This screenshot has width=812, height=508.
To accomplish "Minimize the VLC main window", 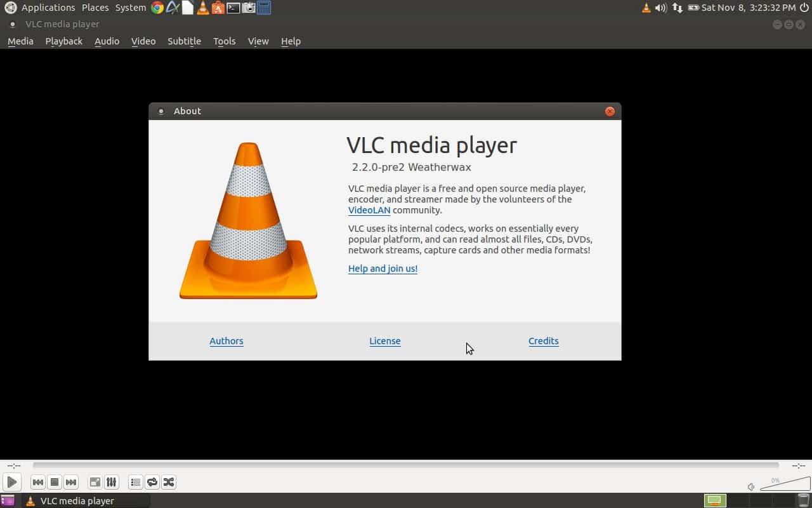I will point(778,24).
